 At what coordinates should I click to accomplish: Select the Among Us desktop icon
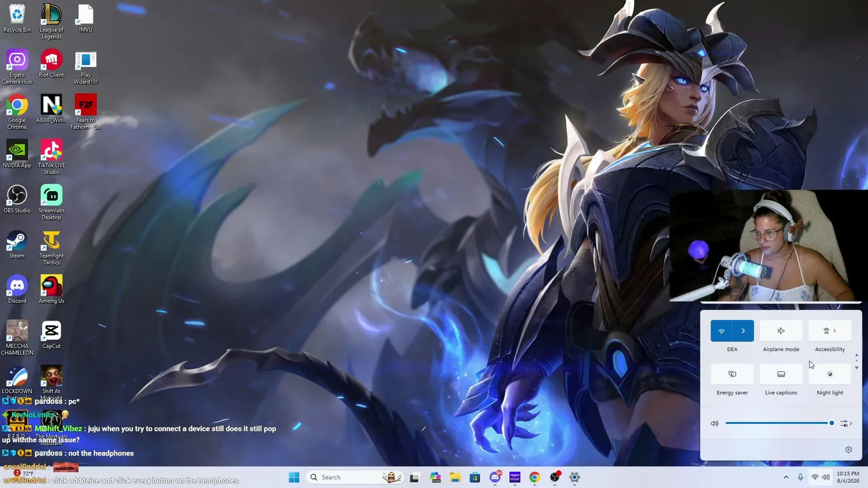pyautogui.click(x=52, y=290)
